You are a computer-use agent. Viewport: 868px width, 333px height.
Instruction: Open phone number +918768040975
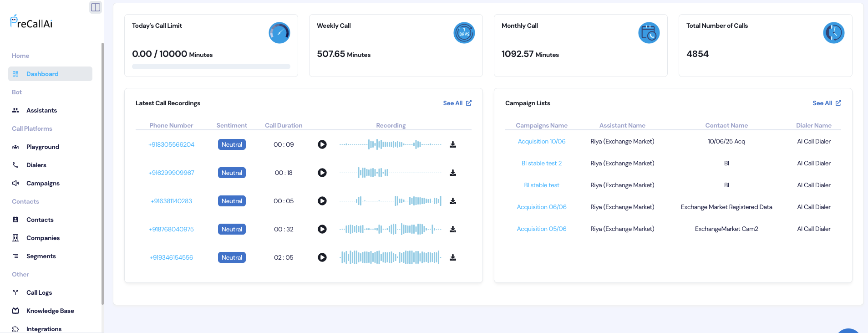[x=171, y=229]
